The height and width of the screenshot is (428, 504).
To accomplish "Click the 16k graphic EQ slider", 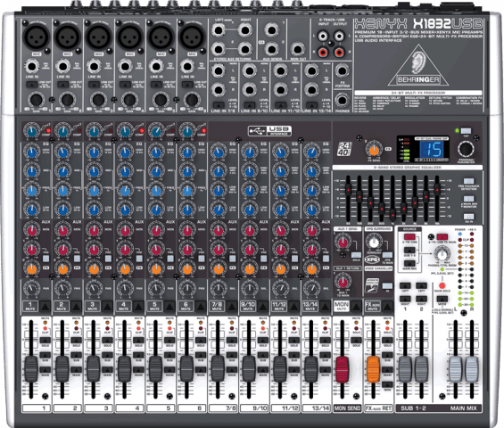I will point(437,190).
